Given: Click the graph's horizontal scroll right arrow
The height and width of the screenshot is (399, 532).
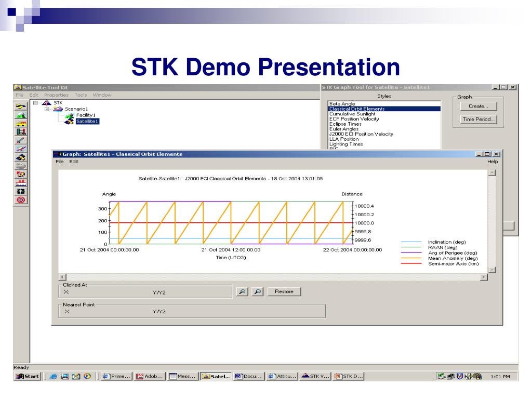Looking at the screenshot, I should tap(484, 277).
